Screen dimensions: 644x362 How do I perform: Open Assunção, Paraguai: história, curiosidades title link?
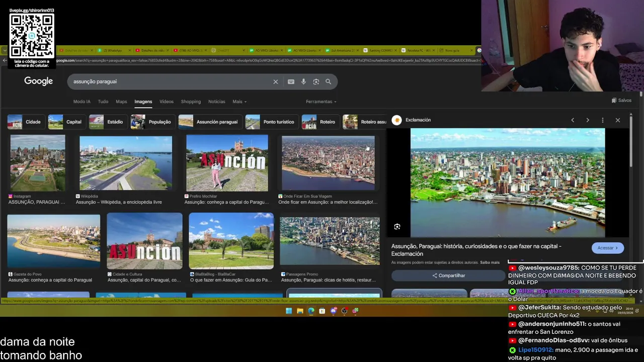pyautogui.click(x=476, y=250)
